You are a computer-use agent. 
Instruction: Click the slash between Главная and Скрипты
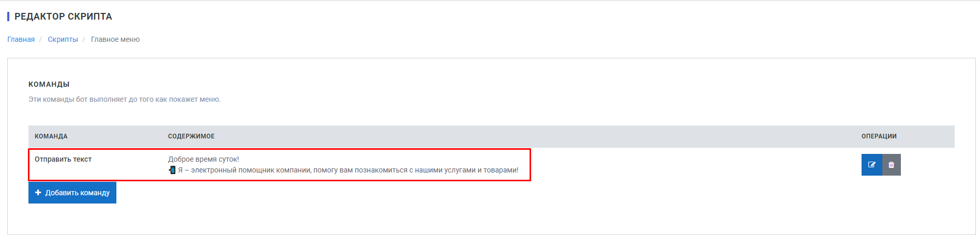tap(40, 39)
